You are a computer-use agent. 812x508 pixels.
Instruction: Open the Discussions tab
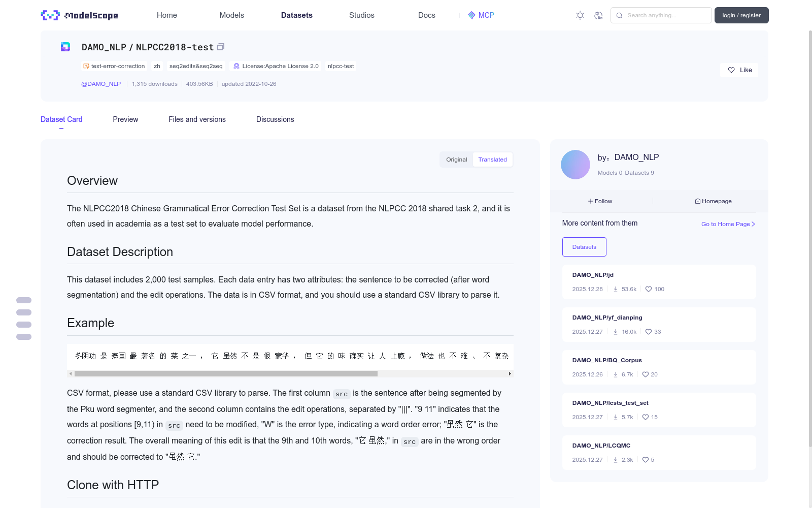click(x=275, y=119)
